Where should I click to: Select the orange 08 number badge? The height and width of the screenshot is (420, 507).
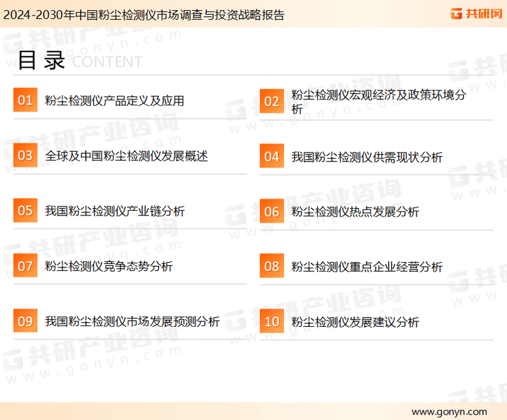[272, 266]
